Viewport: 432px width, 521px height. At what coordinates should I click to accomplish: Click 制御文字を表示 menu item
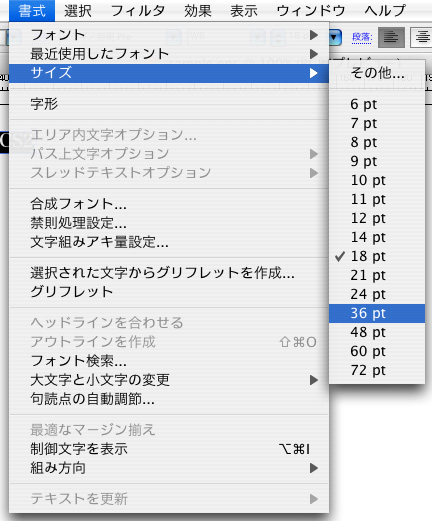click(x=169, y=449)
